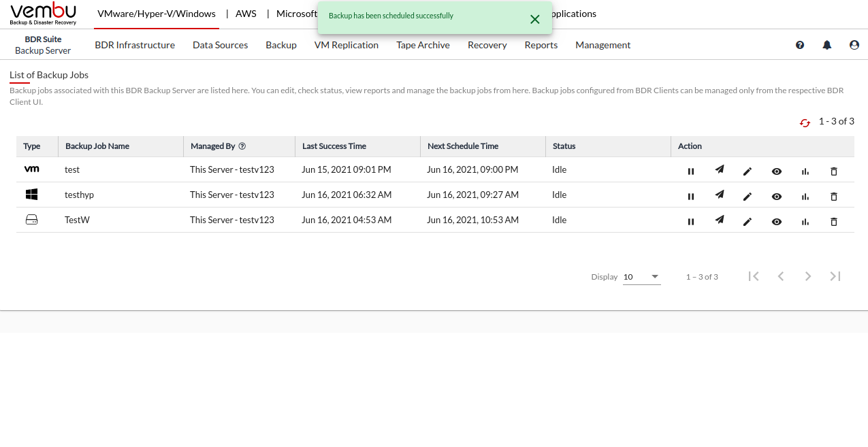
Task: Go to the last page of results
Action: [835, 276]
